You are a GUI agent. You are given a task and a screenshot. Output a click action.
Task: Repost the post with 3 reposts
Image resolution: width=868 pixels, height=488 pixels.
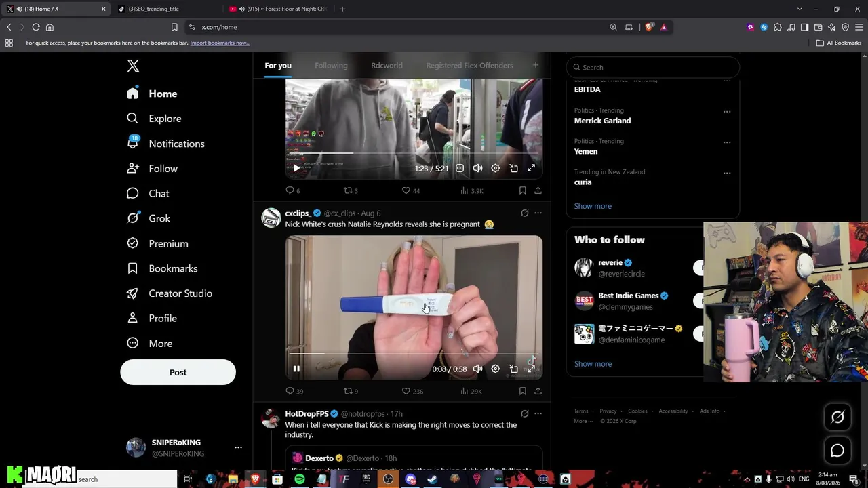351,190
